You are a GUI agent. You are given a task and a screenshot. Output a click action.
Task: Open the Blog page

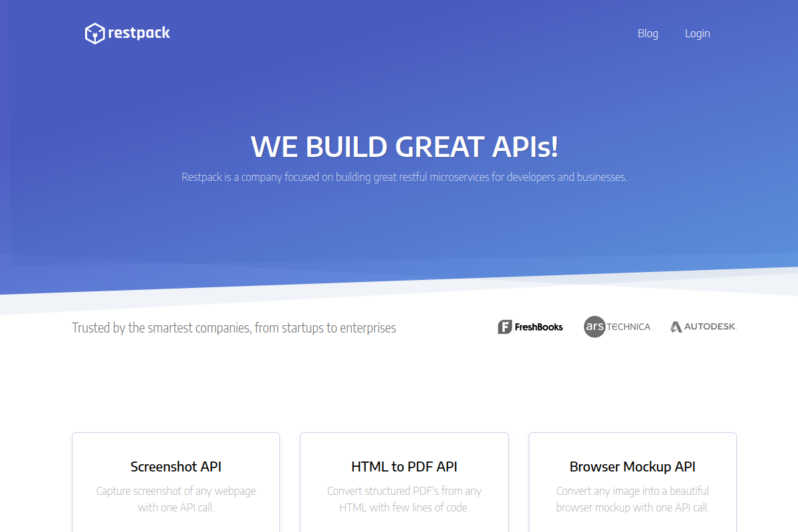648,33
